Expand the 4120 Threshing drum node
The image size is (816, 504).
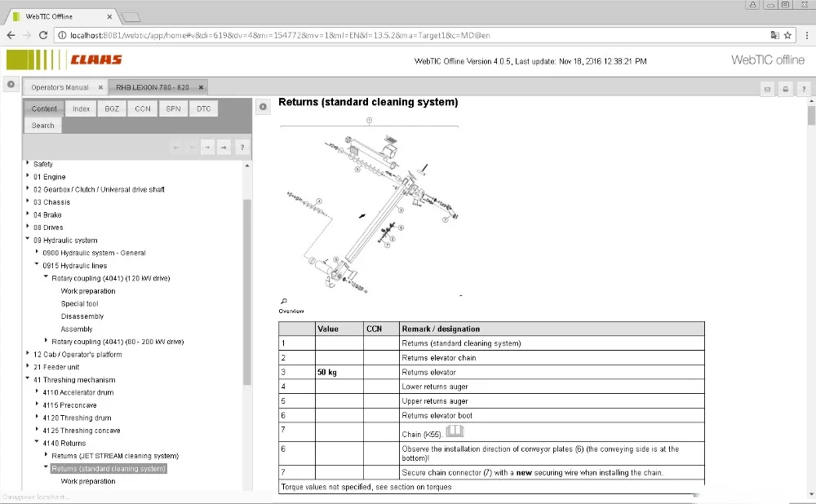(37, 418)
